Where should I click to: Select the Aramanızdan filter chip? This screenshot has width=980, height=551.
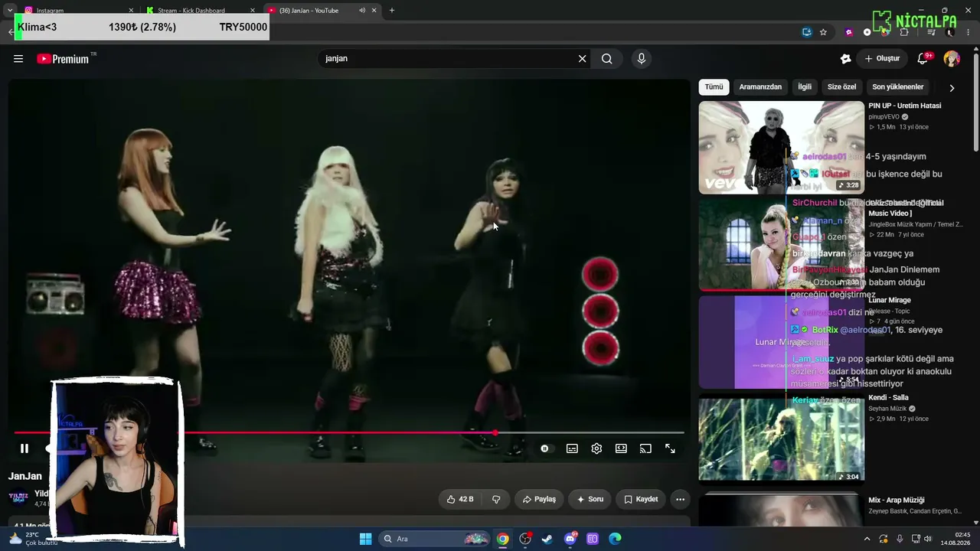[x=760, y=87]
